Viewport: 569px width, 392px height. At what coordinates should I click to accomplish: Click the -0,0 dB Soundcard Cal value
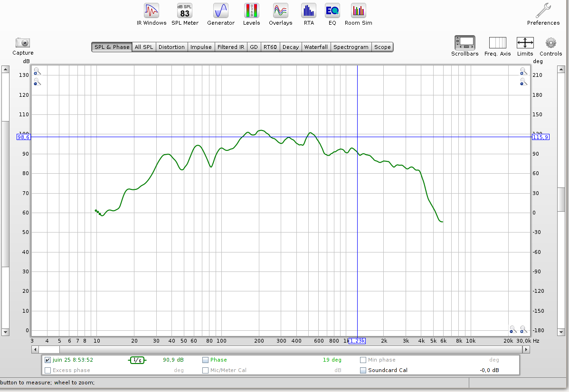(x=489, y=370)
